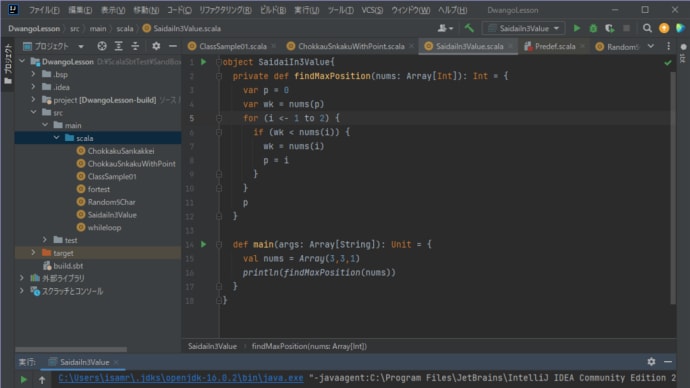This screenshot has width=690, height=388.
Task: Expand the .bsp folder
Action: coord(33,74)
